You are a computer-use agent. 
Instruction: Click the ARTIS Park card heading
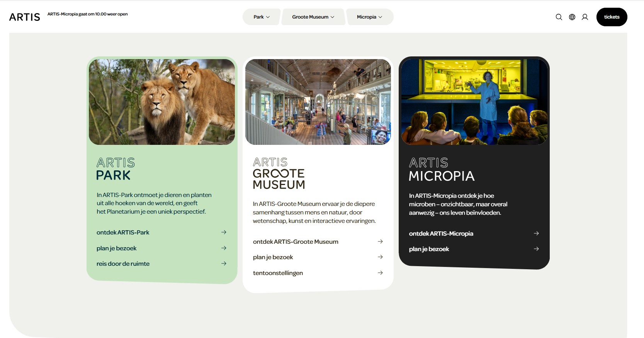116,169
